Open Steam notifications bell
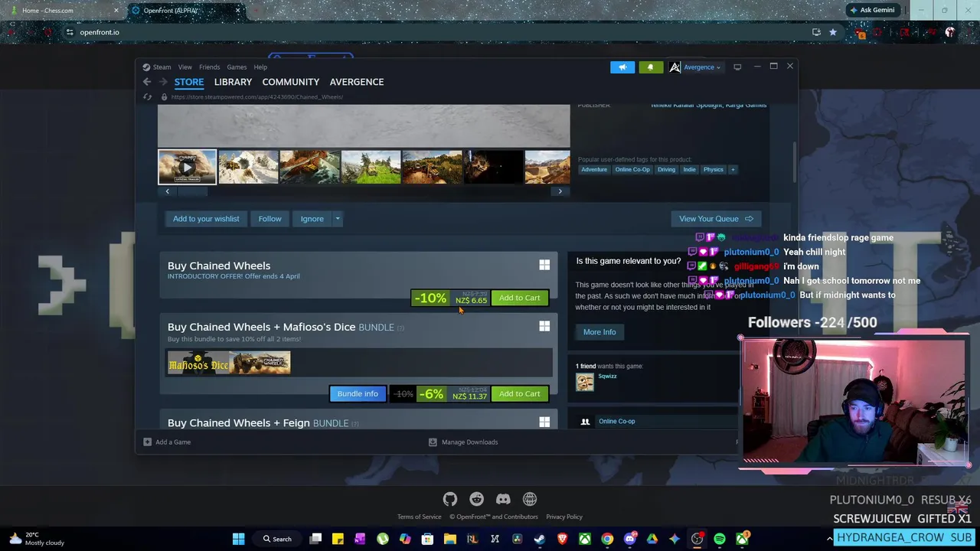The height and width of the screenshot is (551, 980). coord(650,67)
